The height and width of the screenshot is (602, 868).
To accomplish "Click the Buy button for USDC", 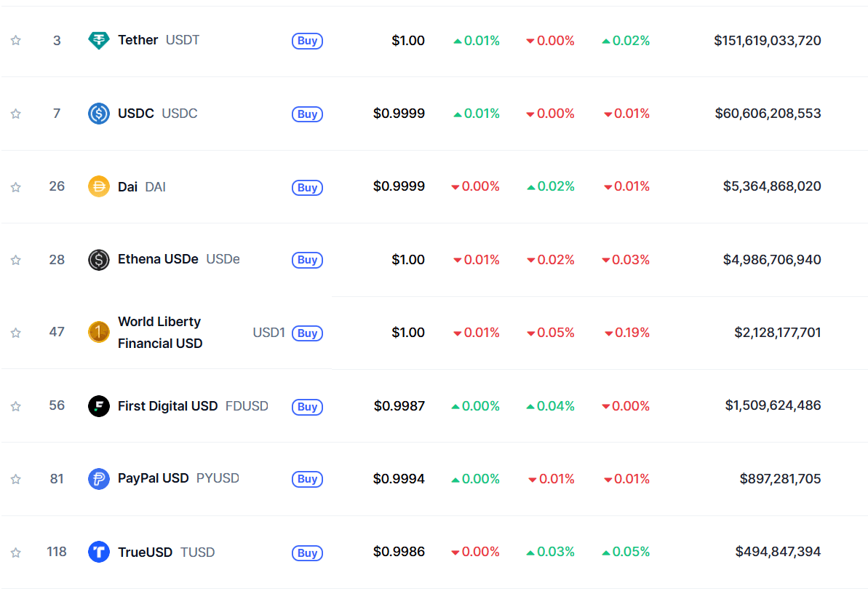I will [307, 114].
